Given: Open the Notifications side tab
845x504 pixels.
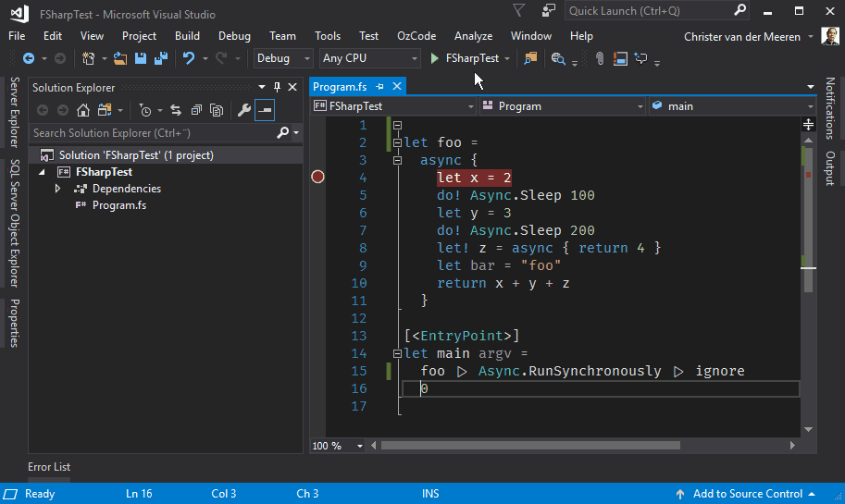Looking at the screenshot, I should [x=830, y=108].
